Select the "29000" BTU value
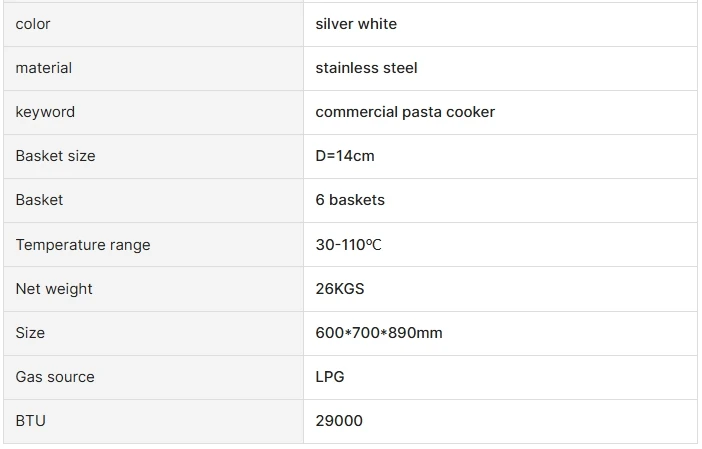 [x=339, y=421]
